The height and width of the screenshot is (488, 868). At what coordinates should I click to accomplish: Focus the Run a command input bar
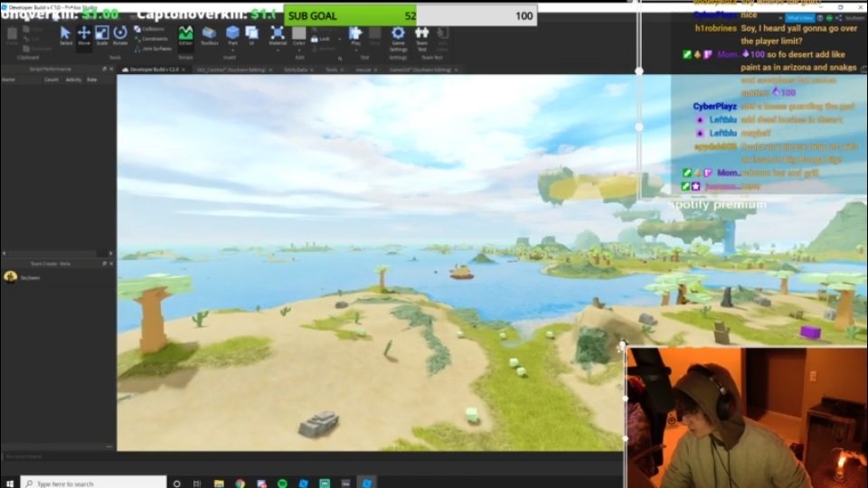click(x=313, y=456)
